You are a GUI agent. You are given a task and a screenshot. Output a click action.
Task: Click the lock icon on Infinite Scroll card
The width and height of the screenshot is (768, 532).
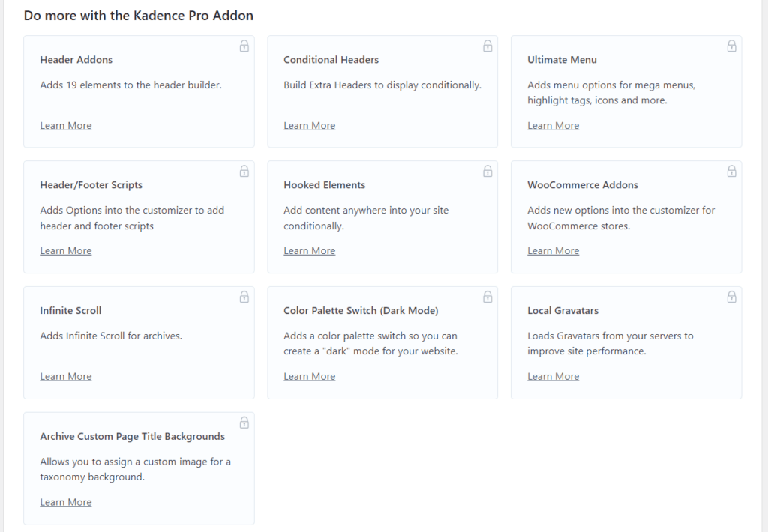(244, 297)
